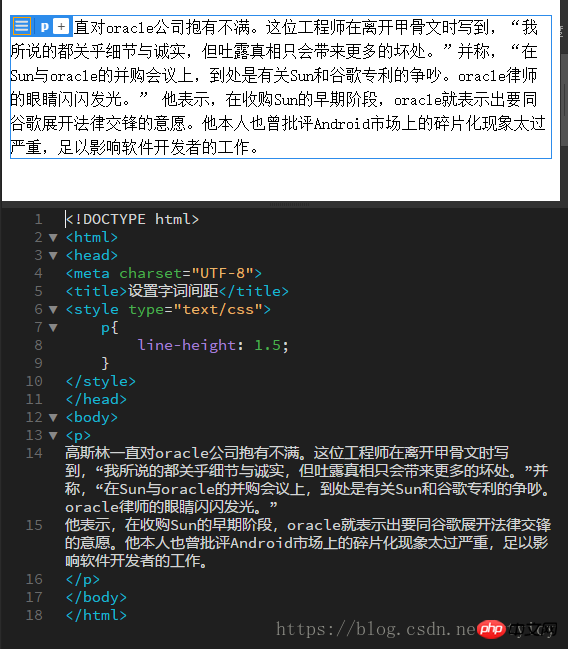Select the 'p' tag label in element display
Viewport: 568px width, 649px height.
44,27
